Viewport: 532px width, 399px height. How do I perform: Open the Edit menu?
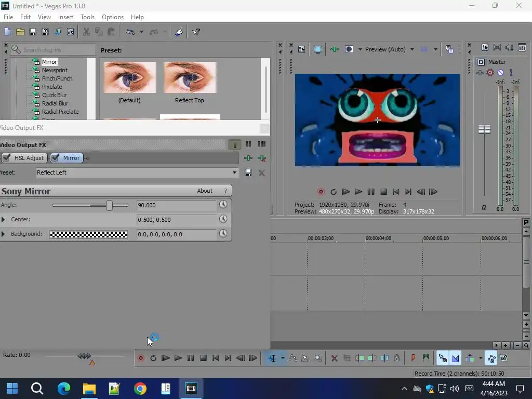pos(25,17)
